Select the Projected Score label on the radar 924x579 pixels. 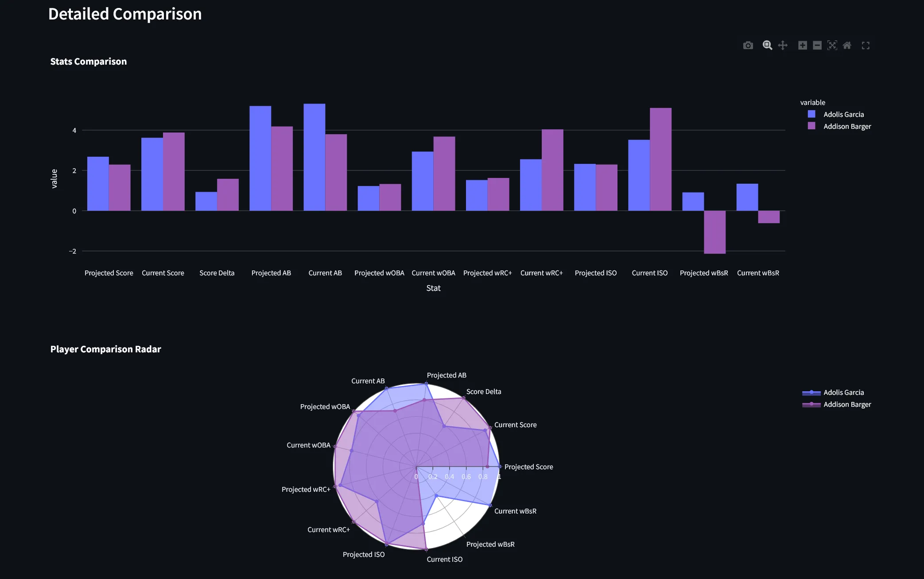[x=528, y=467]
